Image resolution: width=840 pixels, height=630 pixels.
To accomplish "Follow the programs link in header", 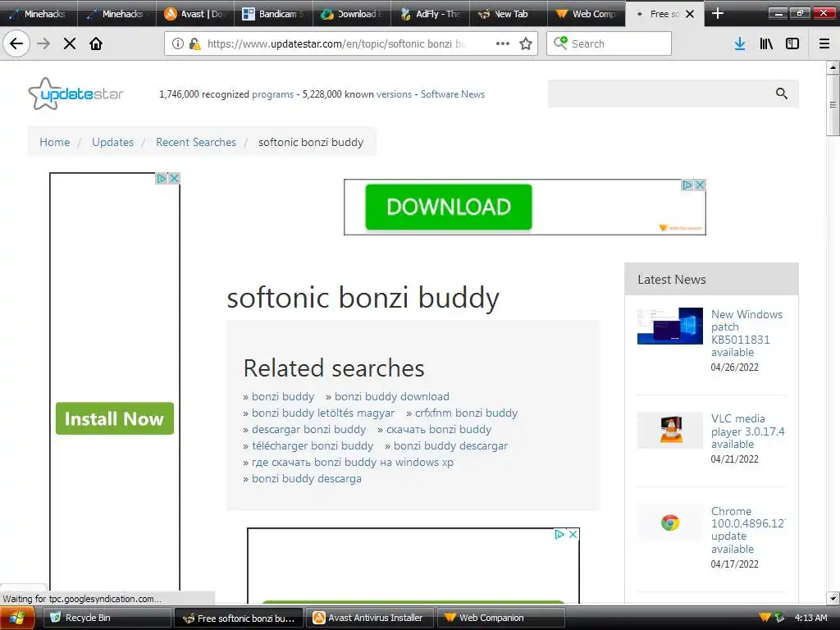I will [272, 94].
